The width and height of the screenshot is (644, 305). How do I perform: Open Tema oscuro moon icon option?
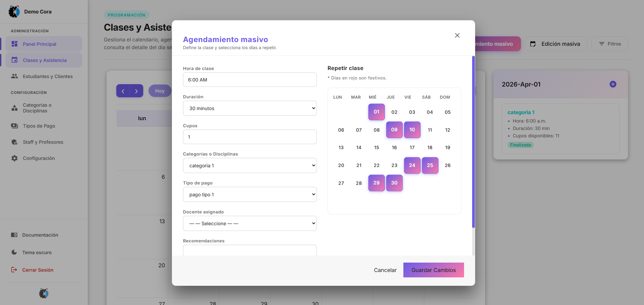tap(14, 252)
